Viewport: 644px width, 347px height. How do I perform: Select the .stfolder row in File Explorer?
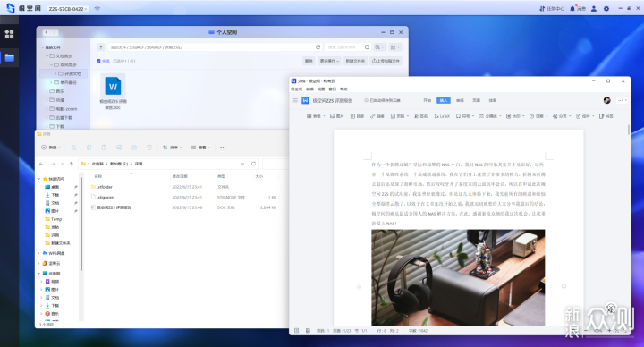click(x=183, y=187)
